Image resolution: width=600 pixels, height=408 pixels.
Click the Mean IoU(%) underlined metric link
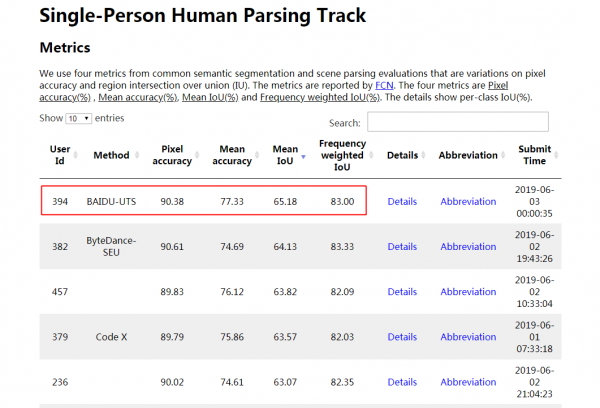[210, 98]
